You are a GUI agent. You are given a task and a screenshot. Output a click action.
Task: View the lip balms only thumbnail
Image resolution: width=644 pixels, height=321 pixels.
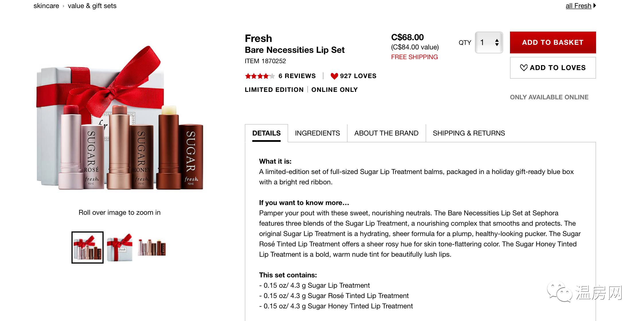[x=152, y=247]
